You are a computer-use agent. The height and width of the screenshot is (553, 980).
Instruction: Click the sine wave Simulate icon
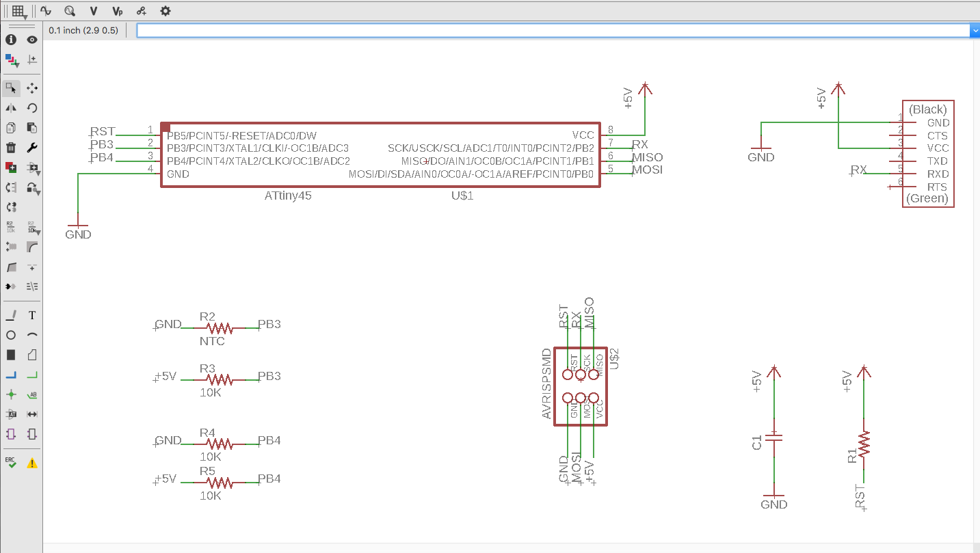(46, 11)
